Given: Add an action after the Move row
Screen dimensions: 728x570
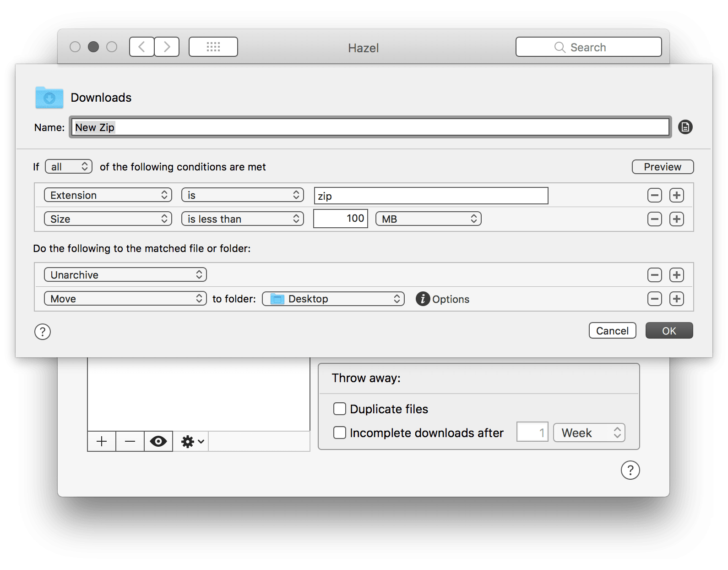Looking at the screenshot, I should pos(676,299).
